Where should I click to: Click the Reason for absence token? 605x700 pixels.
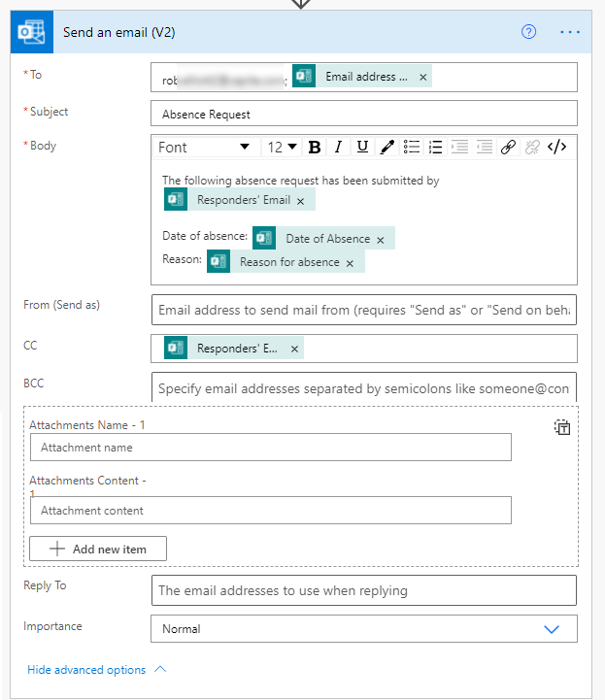[x=286, y=261]
